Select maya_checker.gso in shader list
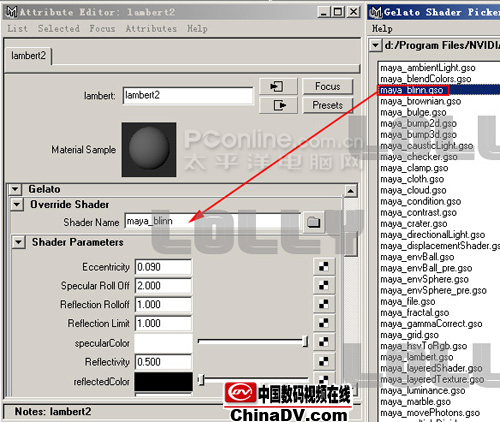 pos(419,157)
